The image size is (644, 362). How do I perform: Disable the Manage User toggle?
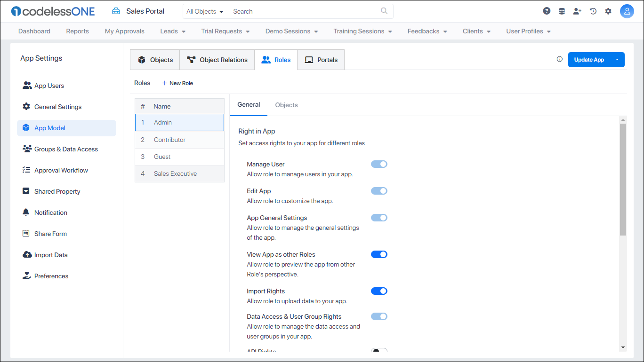pyautogui.click(x=379, y=164)
